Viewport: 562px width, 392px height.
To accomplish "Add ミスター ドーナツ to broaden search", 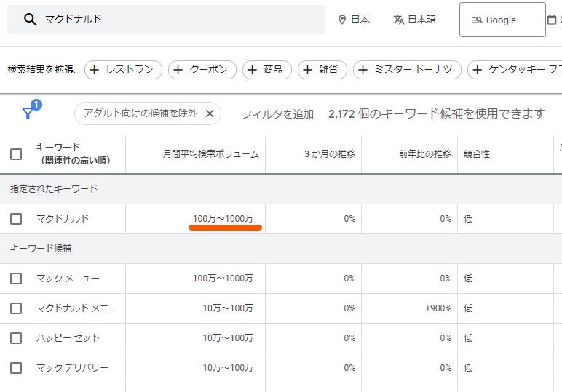I will click(x=407, y=69).
